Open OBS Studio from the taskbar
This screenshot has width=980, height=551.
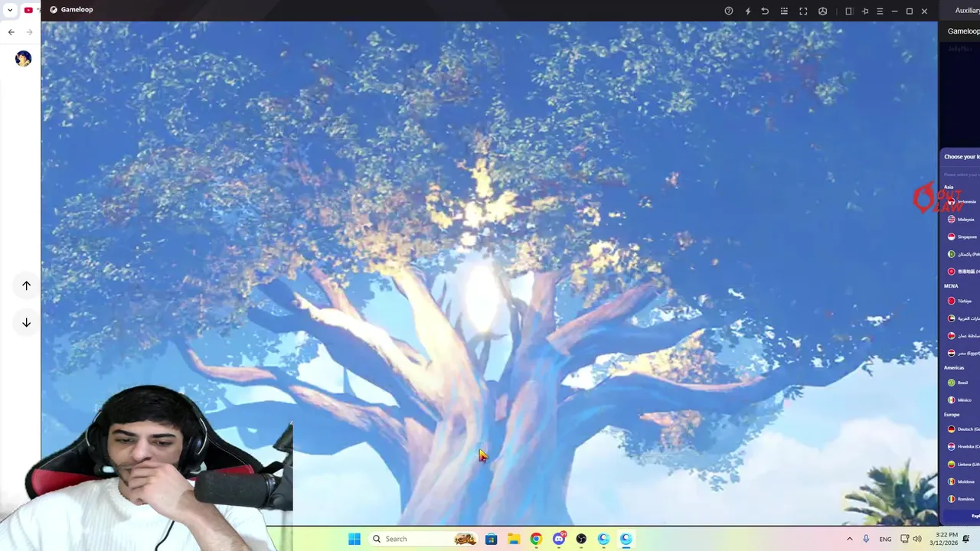click(581, 539)
